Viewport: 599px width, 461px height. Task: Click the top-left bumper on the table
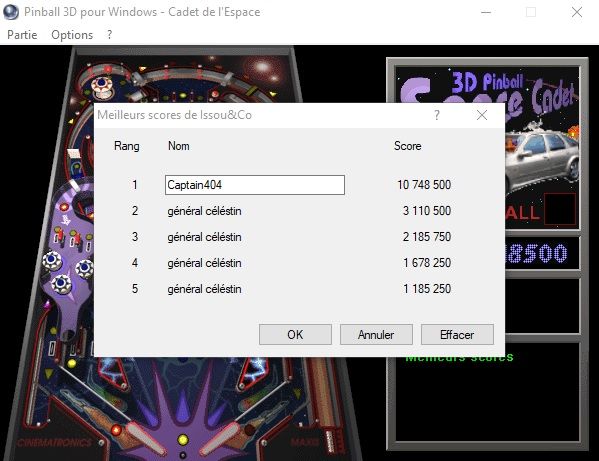coord(102,86)
